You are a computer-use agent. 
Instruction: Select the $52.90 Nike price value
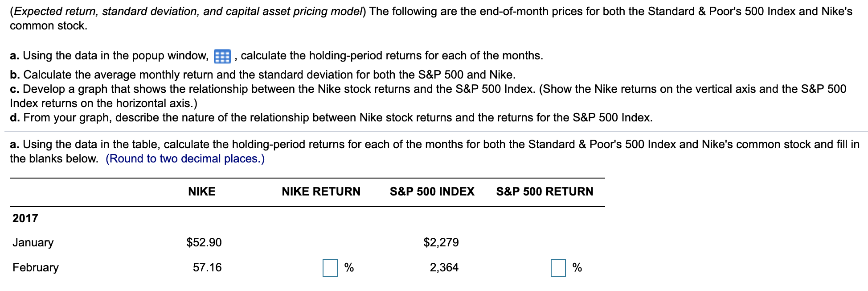[x=204, y=242]
